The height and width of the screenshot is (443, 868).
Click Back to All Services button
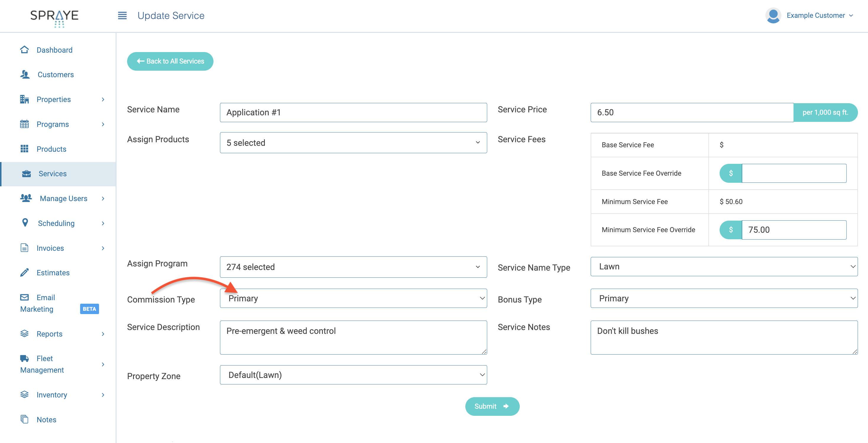[170, 61]
